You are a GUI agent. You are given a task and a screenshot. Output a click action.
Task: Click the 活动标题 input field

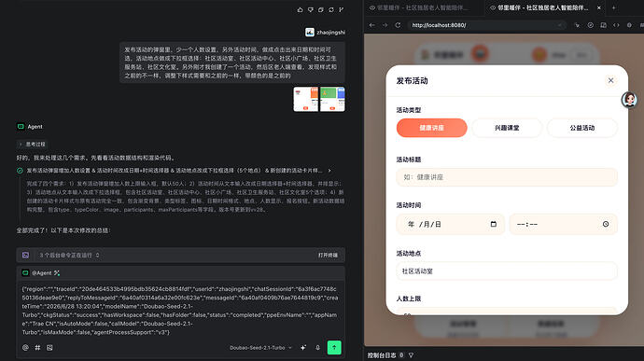[507, 177]
